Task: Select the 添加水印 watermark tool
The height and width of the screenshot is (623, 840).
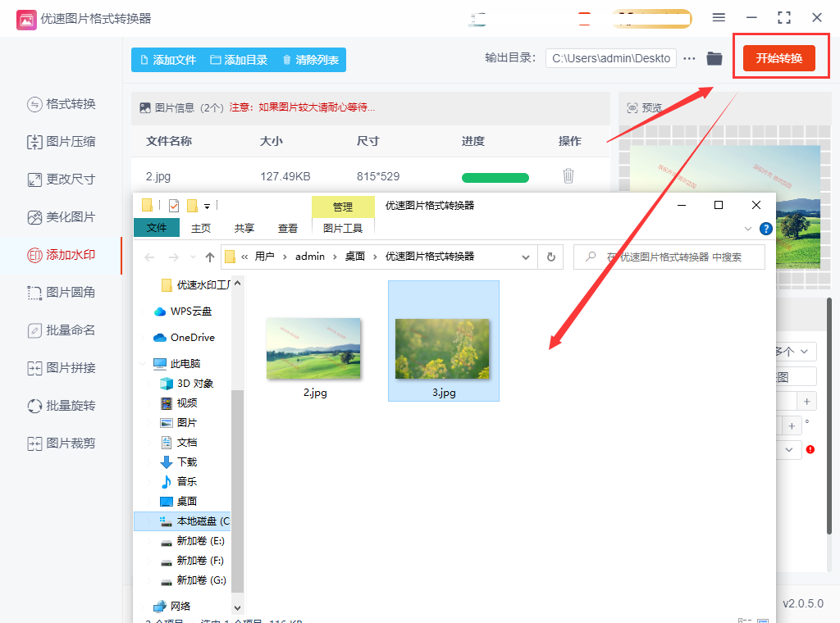Action: click(62, 255)
